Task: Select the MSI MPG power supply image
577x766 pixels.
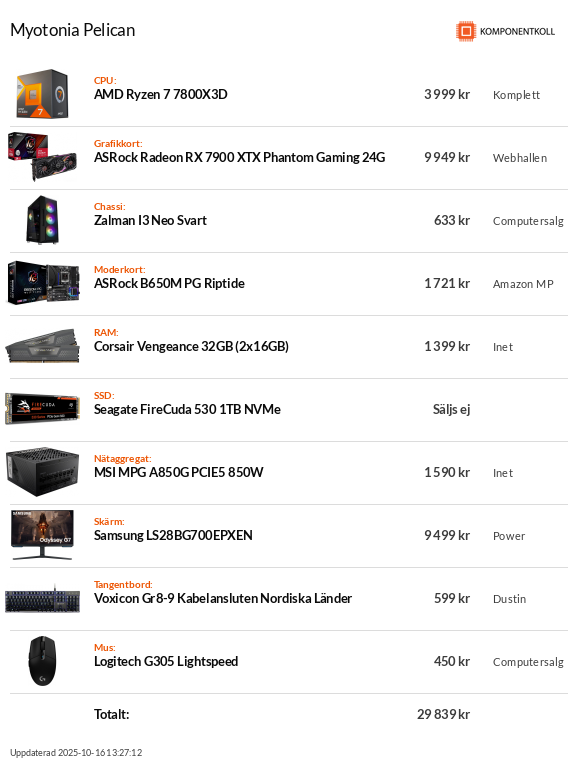Action: point(43,472)
